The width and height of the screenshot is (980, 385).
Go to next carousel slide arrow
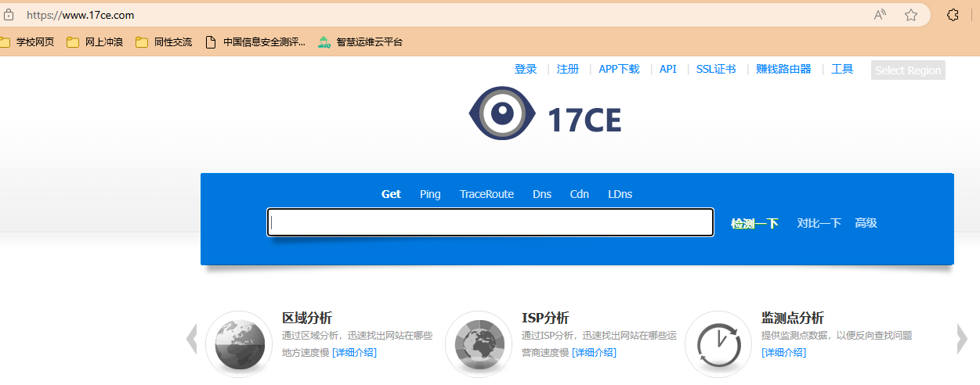962,339
